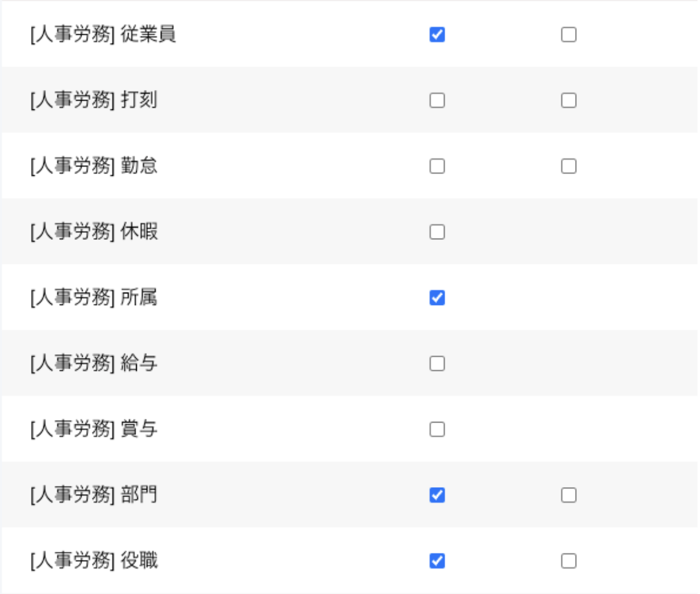Tick the unchecked box in 役職 row
Image resolution: width=700 pixels, height=594 pixels.
[568, 561]
